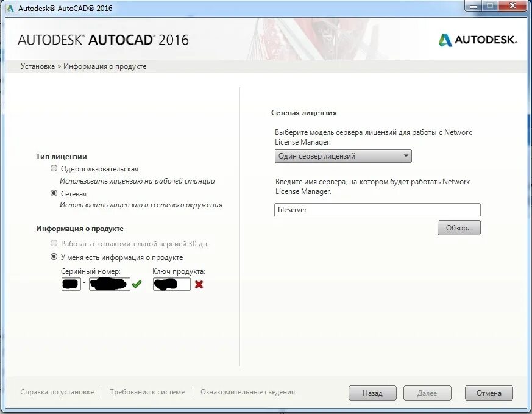Click the Далее button
The height and width of the screenshot is (414, 532).
pyautogui.click(x=427, y=393)
